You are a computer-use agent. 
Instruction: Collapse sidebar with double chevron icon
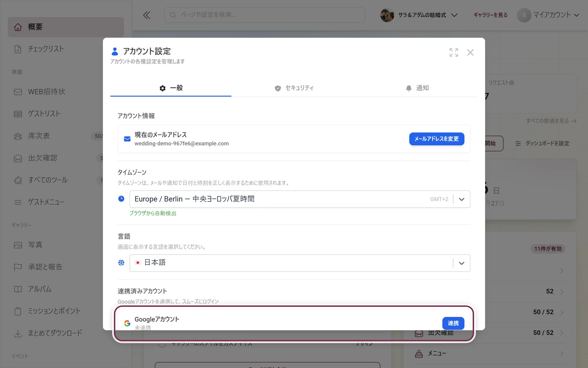(147, 15)
